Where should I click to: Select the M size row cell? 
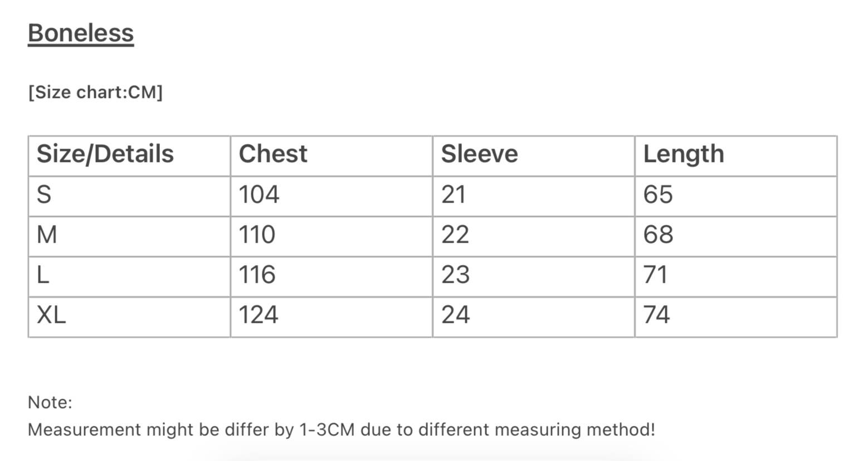pos(129,236)
